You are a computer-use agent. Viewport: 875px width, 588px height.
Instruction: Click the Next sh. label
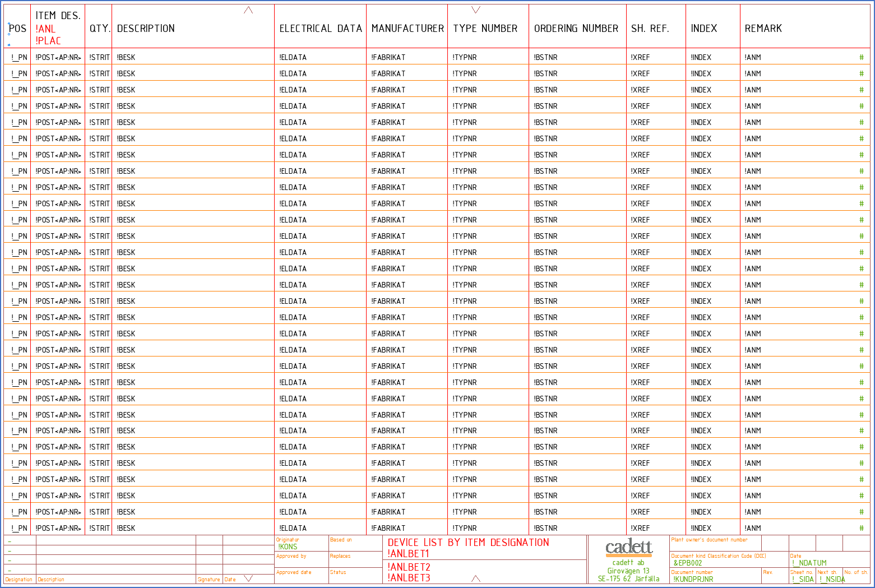pos(827,572)
